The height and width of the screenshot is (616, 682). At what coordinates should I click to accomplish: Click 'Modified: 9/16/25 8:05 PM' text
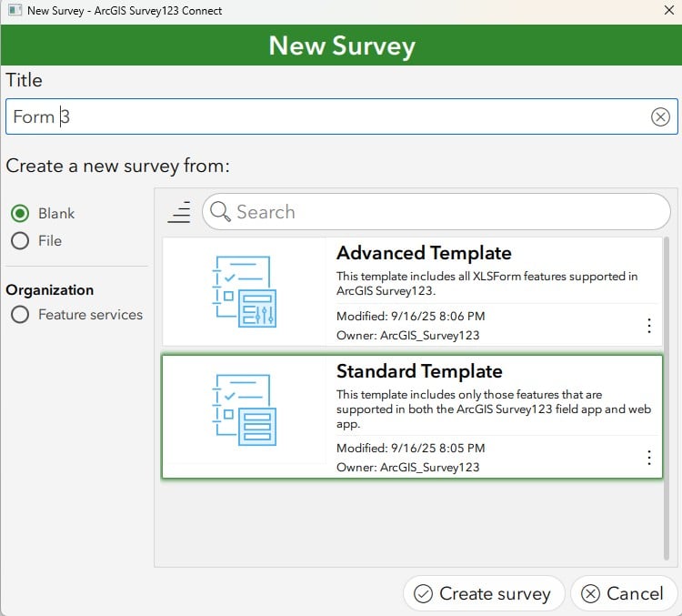click(x=411, y=448)
